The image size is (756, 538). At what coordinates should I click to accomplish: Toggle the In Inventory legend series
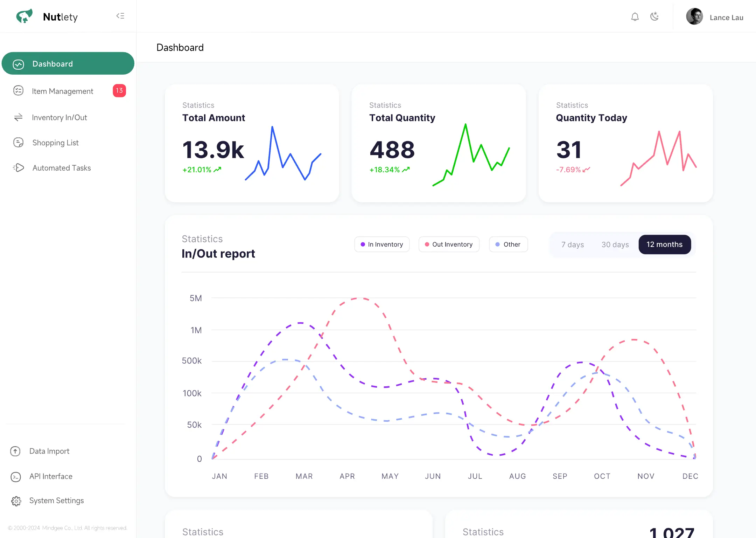point(382,244)
